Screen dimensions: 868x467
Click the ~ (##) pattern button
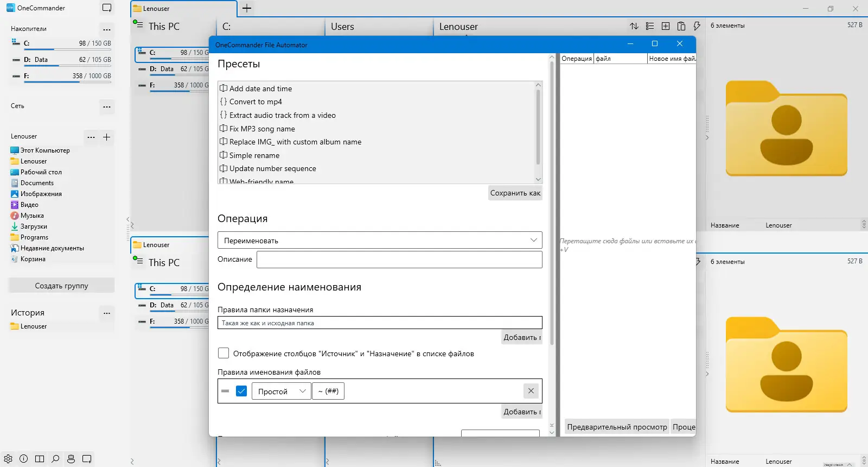click(x=328, y=391)
